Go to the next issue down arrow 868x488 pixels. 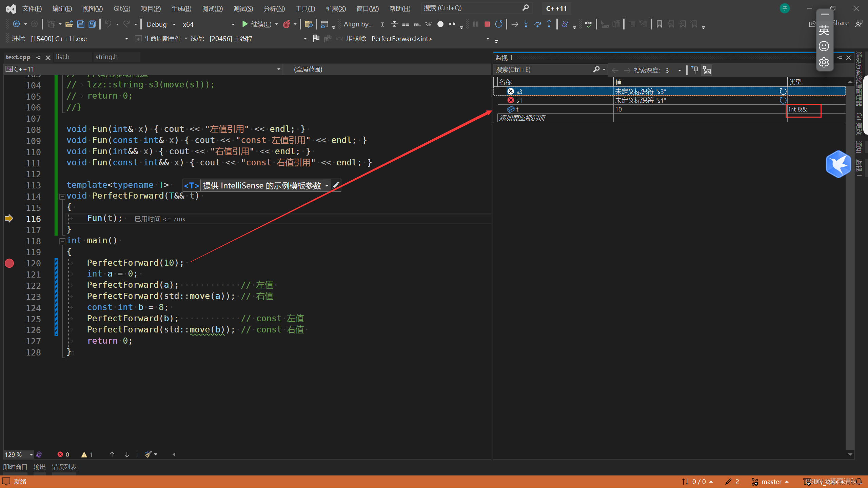(x=127, y=454)
